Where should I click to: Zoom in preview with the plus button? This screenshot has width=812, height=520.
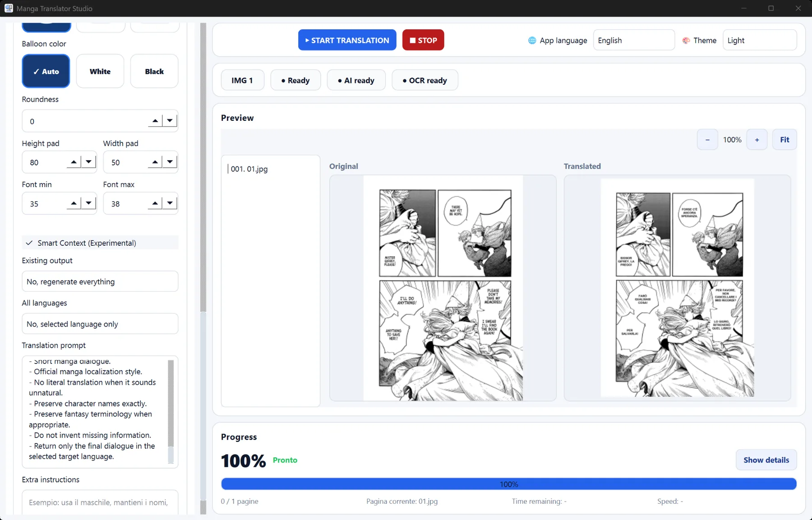[x=757, y=140]
